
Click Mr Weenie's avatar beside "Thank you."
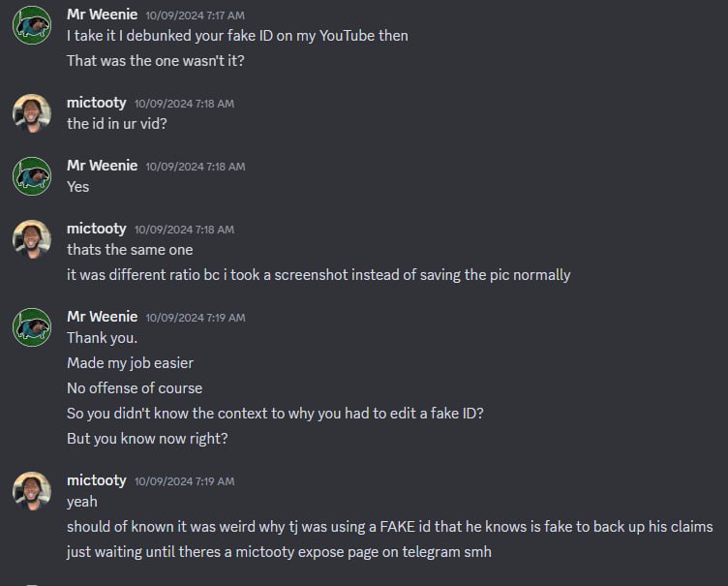(x=31, y=327)
